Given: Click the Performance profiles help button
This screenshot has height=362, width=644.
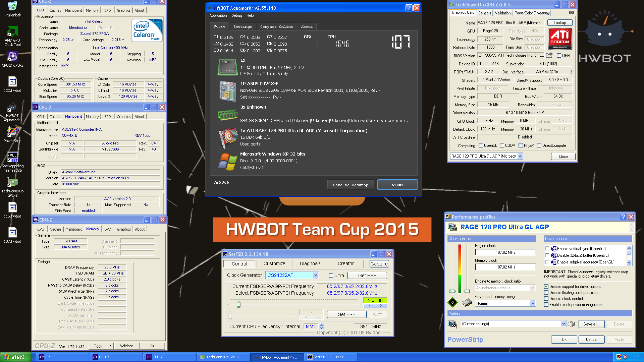Looking at the screenshot, I should pos(623,217).
